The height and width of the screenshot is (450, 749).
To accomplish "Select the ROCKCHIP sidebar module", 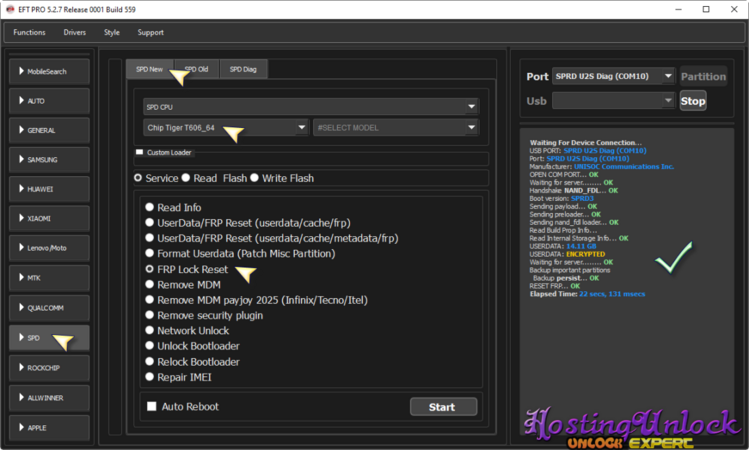I will [x=48, y=368].
